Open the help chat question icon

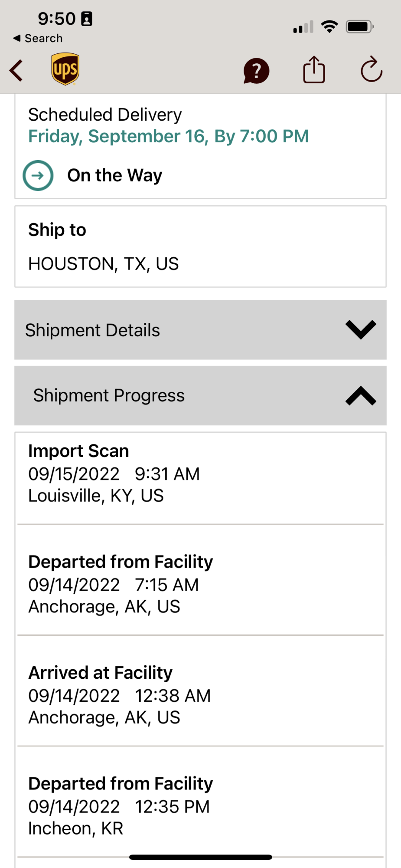point(256,71)
